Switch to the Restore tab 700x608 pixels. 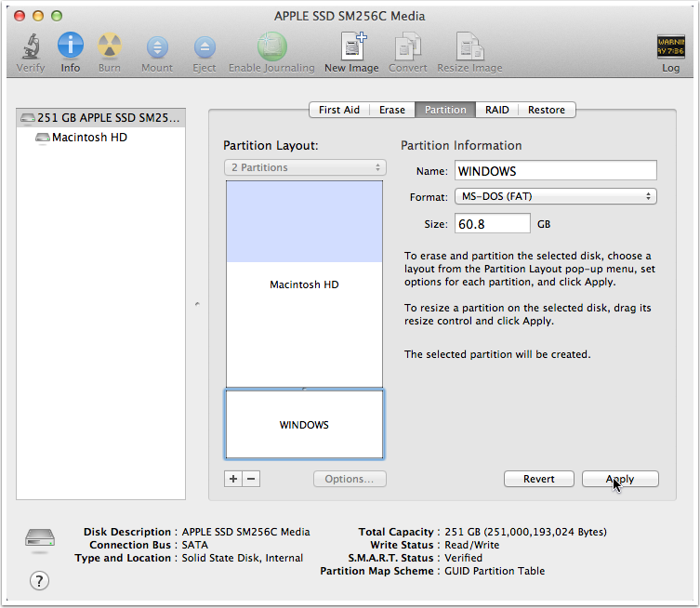547,110
